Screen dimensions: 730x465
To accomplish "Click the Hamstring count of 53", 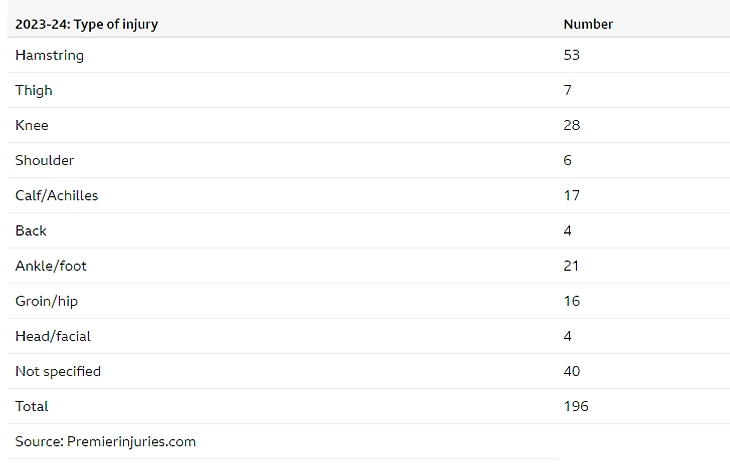I will [x=571, y=55].
